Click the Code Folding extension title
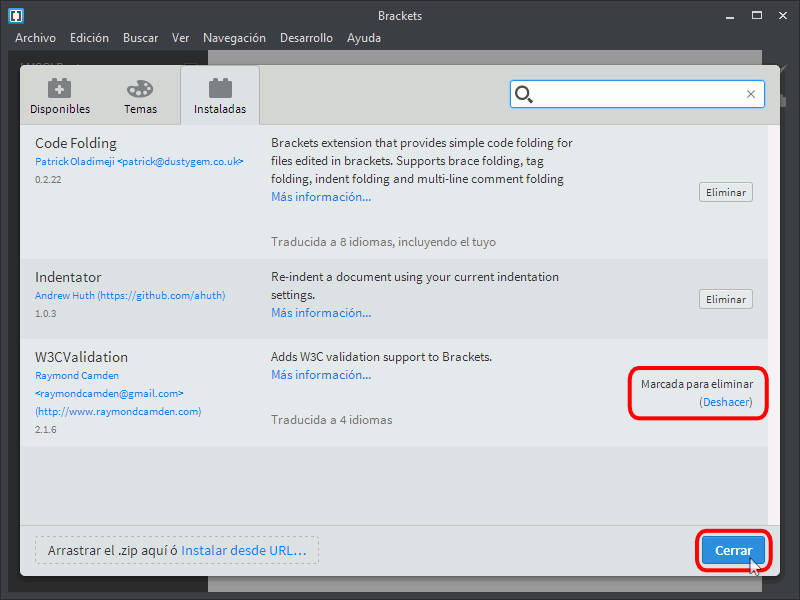This screenshot has height=600, width=800. point(76,143)
